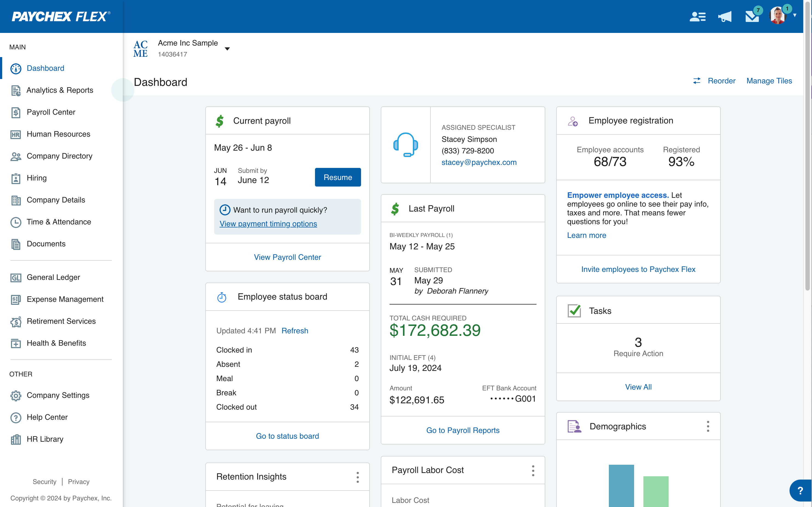Click the Human Resources HR icon
Viewport: 812px width, 507px height.
16,134
